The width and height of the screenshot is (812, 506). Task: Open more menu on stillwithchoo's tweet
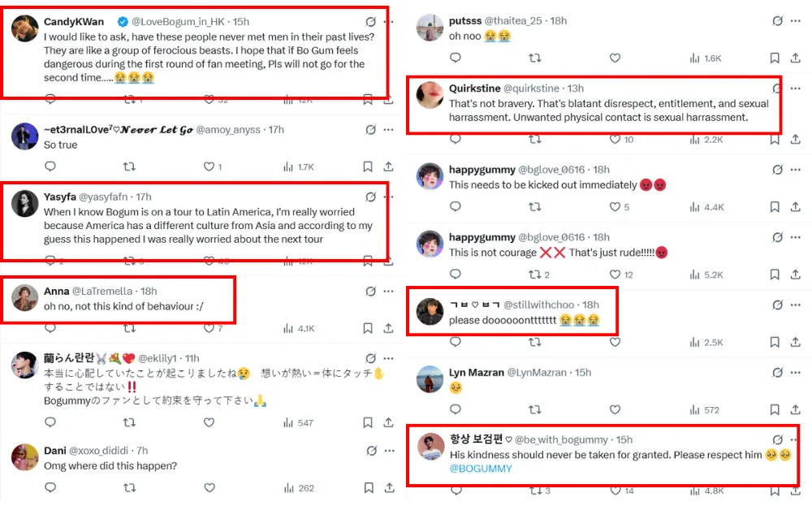click(x=795, y=305)
